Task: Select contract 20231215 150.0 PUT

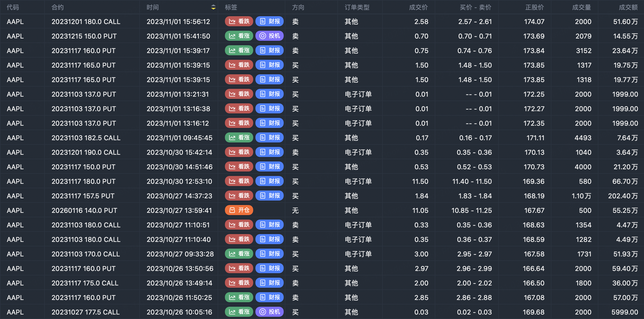Action: coord(84,36)
